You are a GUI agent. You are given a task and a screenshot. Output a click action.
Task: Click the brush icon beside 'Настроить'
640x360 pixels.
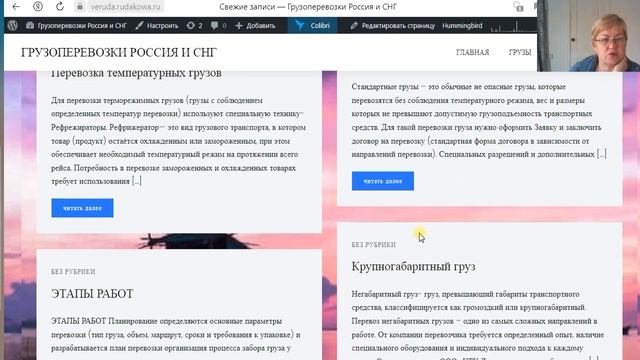pyautogui.click(x=139, y=25)
